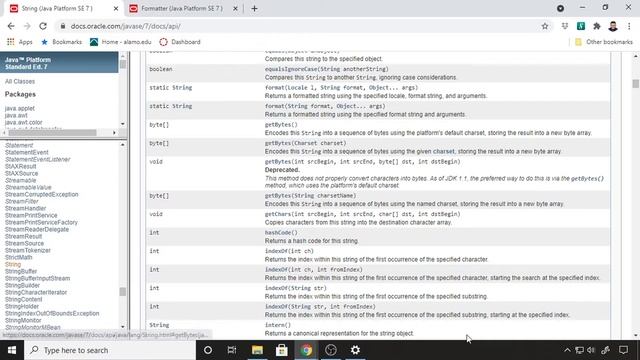This screenshot has width=640, height=360.
Task: Click the network tray icon
Action: coord(579,350)
